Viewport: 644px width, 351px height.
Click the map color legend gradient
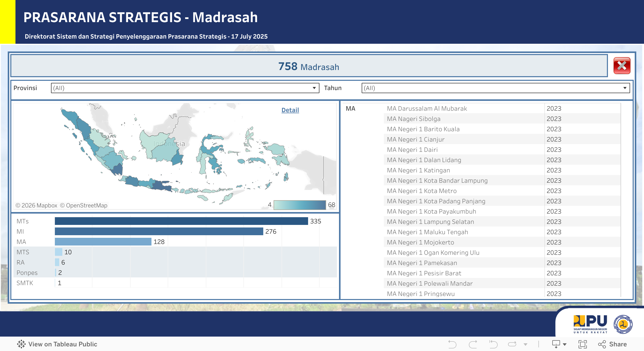[x=300, y=205]
